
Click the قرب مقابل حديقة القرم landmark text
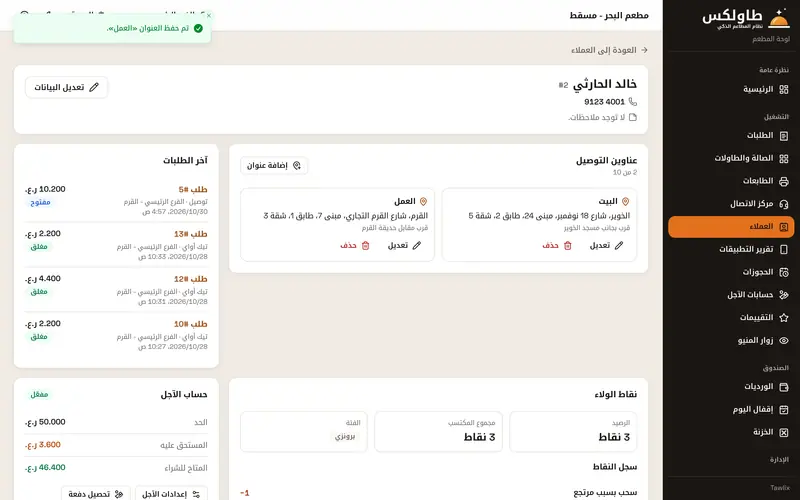point(395,228)
